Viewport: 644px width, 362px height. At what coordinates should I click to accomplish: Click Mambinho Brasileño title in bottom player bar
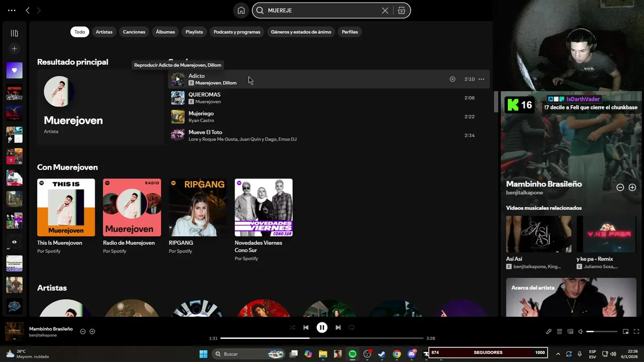[x=51, y=329]
